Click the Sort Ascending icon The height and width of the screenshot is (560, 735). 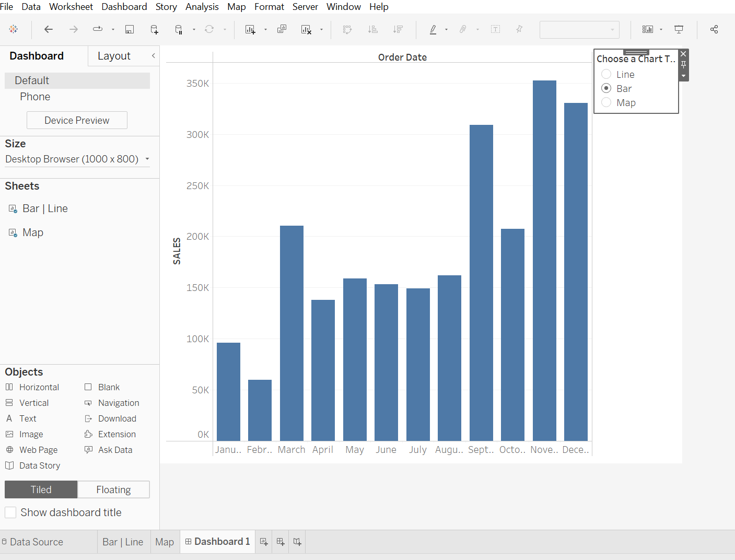point(372,29)
